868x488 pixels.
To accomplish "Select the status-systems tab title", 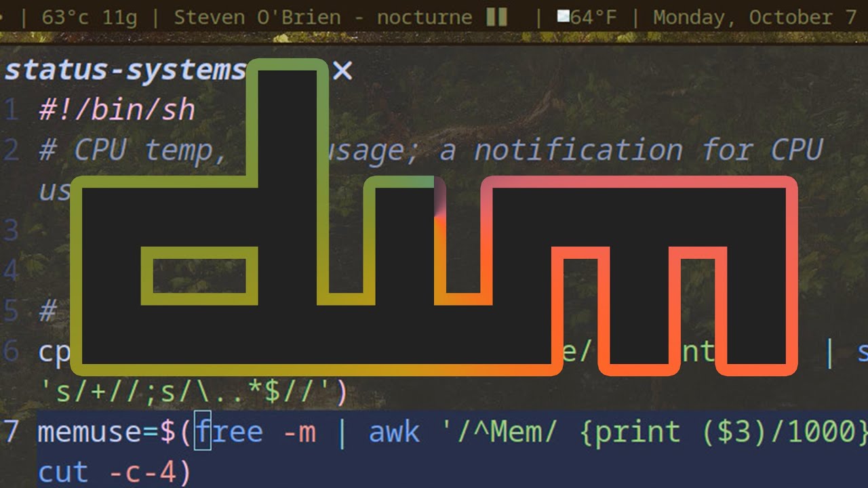I will pyautogui.click(x=125, y=70).
